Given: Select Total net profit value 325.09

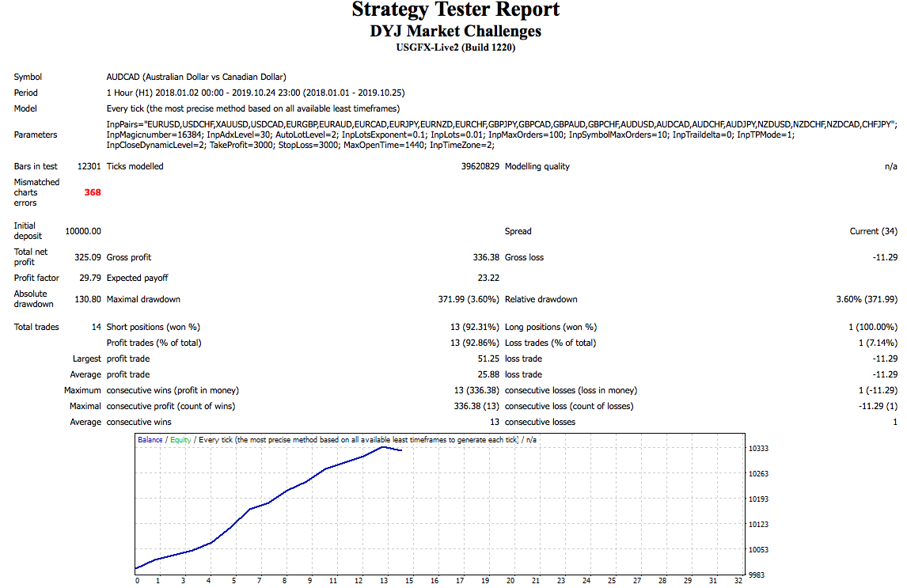Looking at the screenshot, I should coord(88,257).
